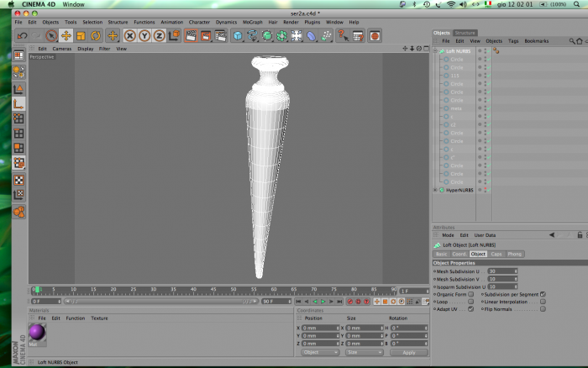The height and width of the screenshot is (368, 588).
Task: Click the Undo arrow icon
Action: point(22,36)
